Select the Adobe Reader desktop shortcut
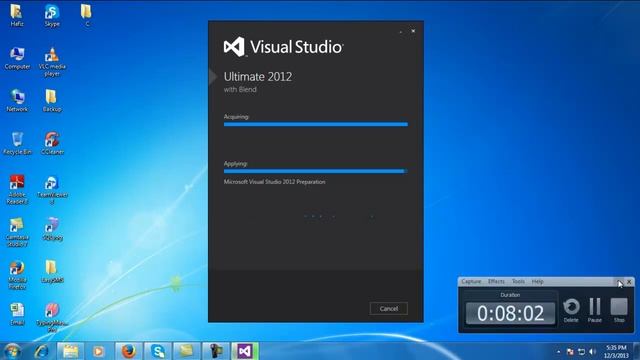 (17, 189)
